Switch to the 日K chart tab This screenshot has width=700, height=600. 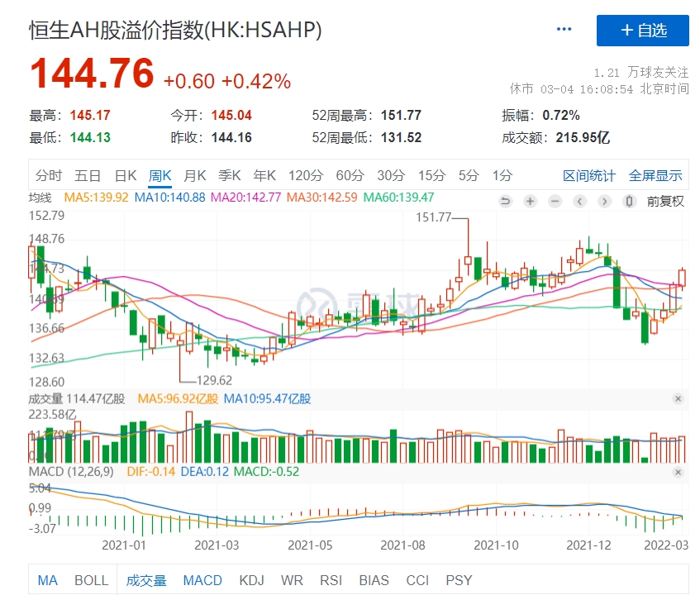coord(125,175)
